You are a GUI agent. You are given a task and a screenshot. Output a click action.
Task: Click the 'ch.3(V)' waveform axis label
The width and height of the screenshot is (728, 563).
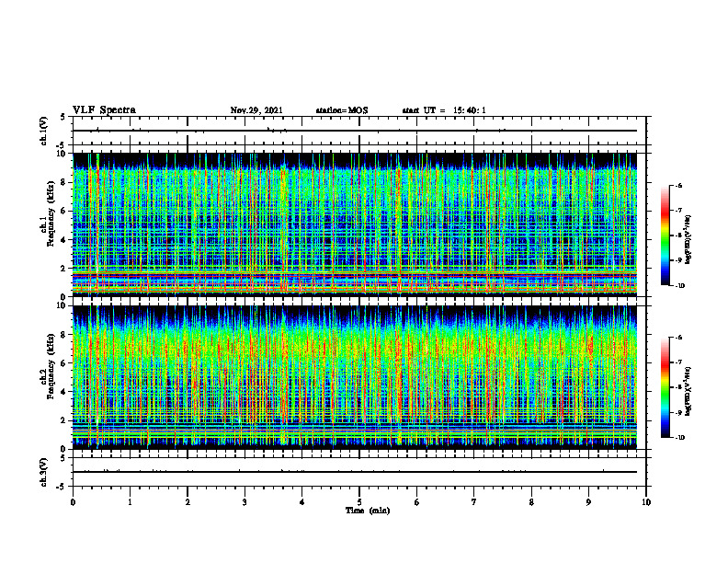pyautogui.click(x=43, y=472)
